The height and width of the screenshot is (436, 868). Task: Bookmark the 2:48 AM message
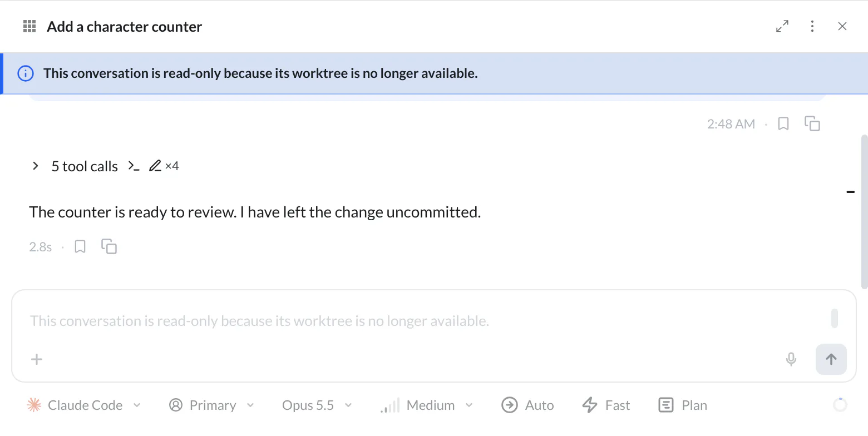pos(783,123)
